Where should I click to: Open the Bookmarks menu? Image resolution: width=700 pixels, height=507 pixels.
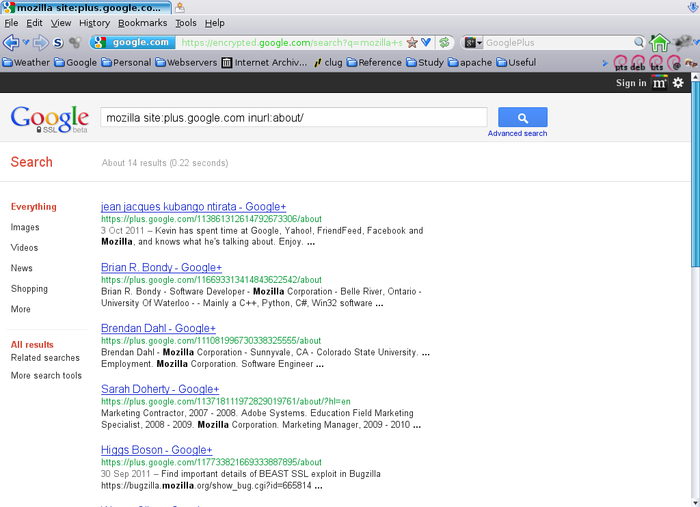(142, 23)
